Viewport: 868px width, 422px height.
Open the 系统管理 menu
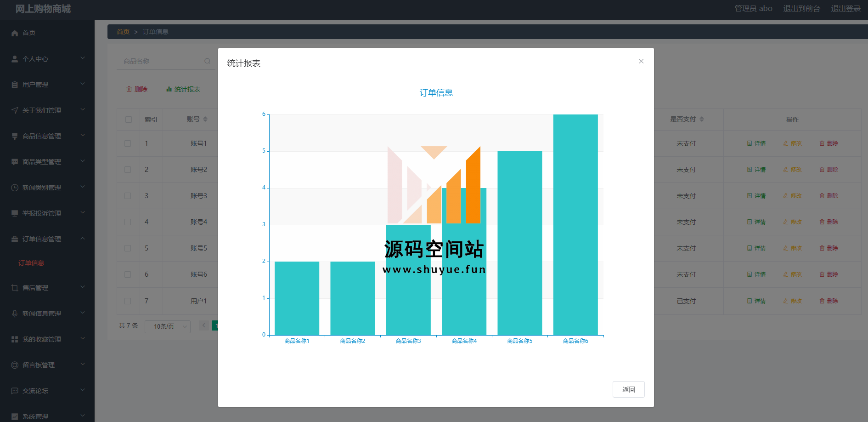click(x=47, y=414)
